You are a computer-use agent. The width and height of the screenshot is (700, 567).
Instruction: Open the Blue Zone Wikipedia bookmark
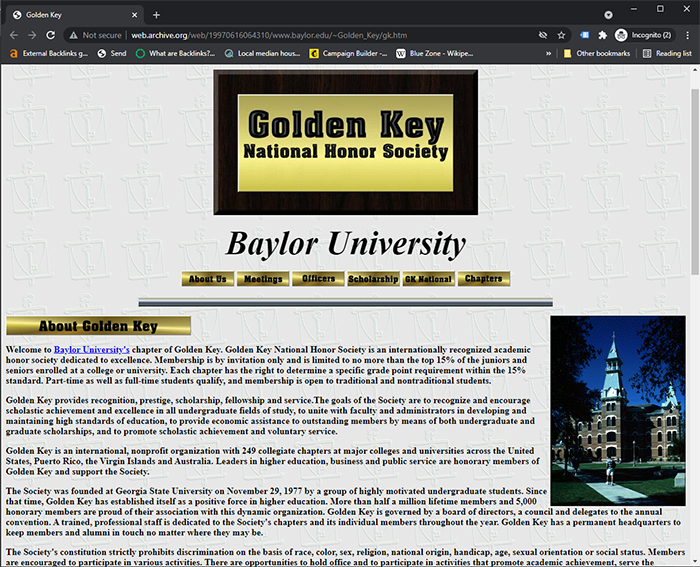click(435, 54)
